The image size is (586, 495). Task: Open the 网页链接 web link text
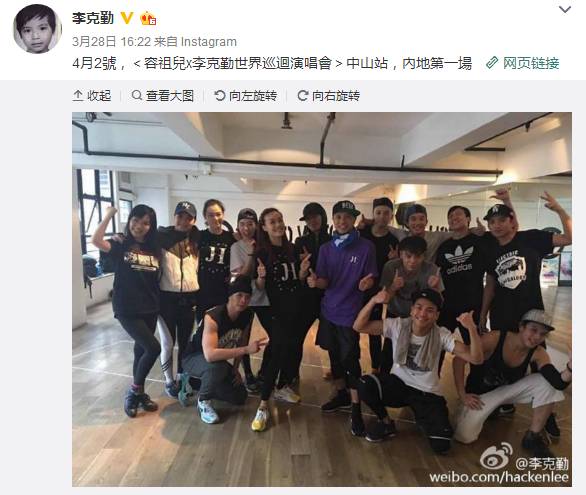coord(531,63)
